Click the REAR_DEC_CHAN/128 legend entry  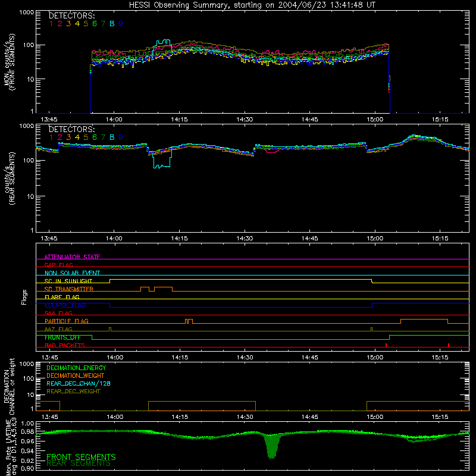(79, 383)
